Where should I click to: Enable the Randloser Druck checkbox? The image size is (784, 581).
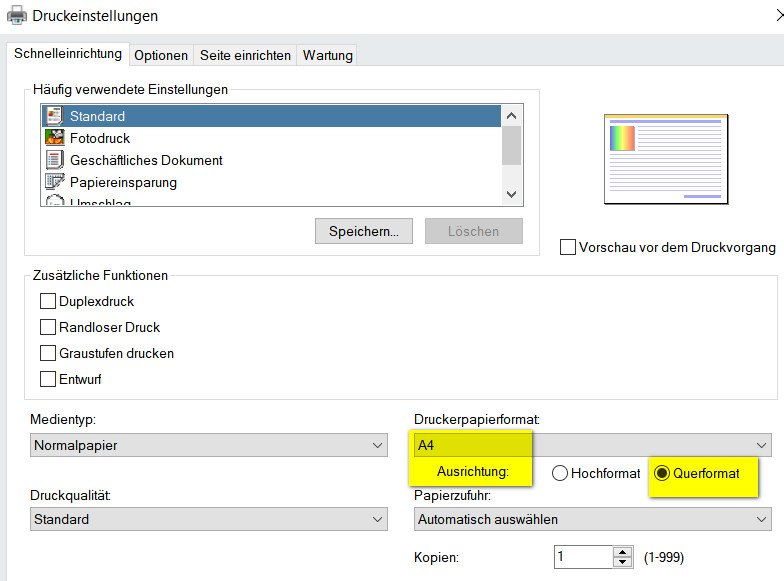coord(48,327)
